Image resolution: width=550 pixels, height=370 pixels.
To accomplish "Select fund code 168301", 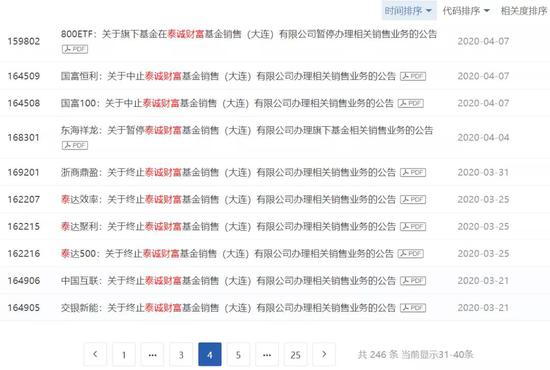I will click(x=24, y=137).
